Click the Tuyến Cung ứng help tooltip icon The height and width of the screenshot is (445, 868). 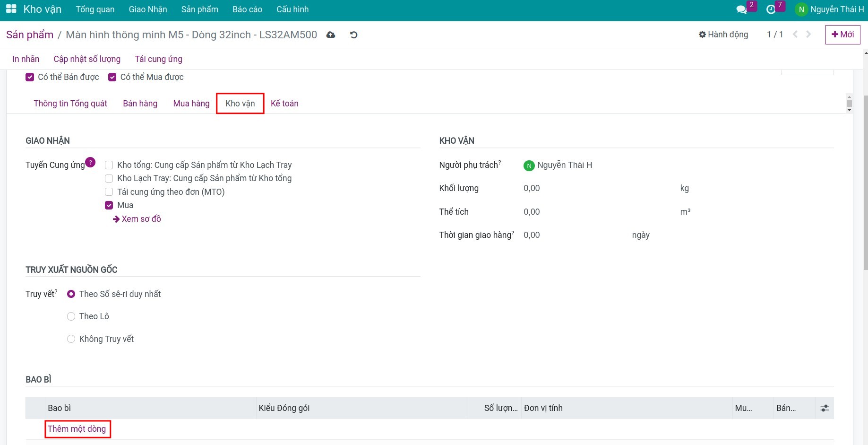tap(90, 162)
